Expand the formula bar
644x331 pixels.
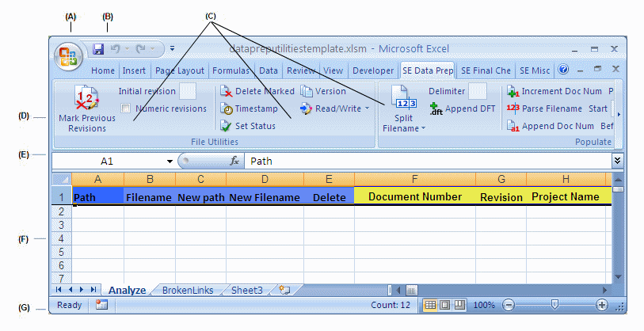click(x=617, y=161)
